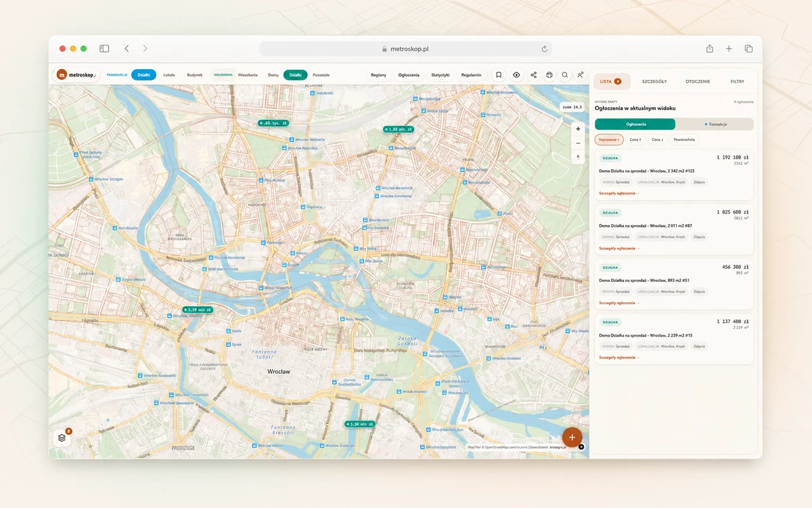812x508 pixels.
Task: Click the metroskop logo
Action: click(x=76, y=75)
